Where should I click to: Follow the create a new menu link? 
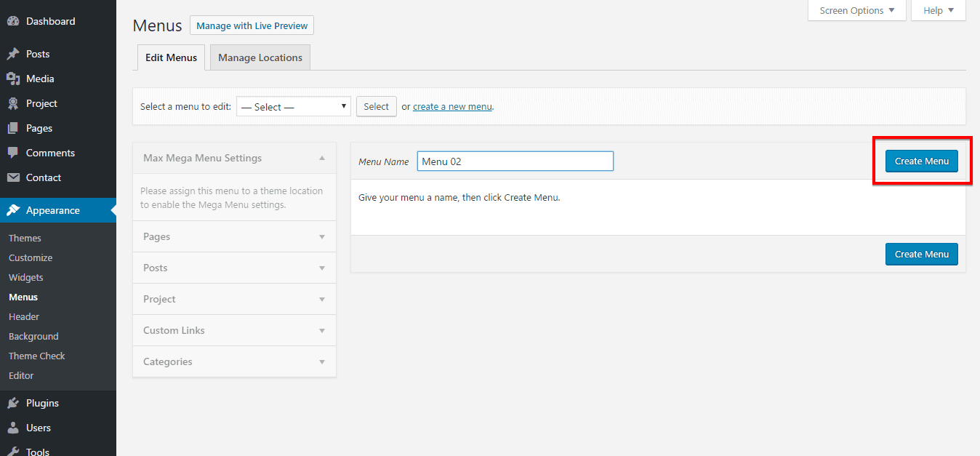coord(452,106)
